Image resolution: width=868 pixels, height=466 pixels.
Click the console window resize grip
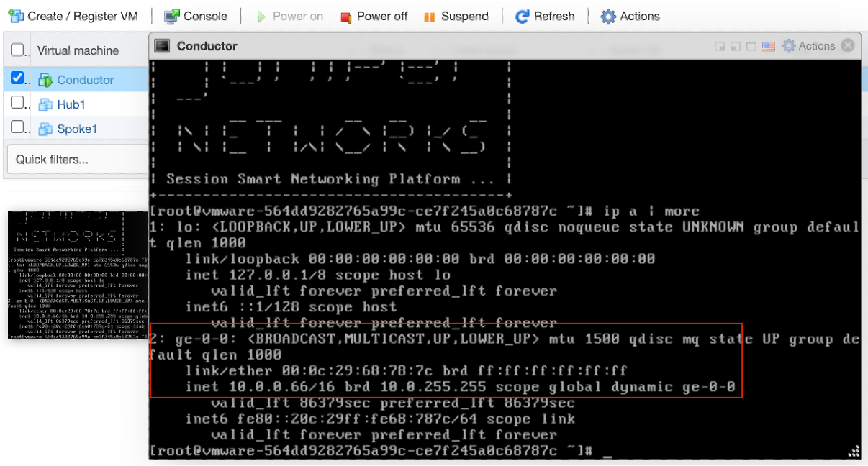[854, 451]
